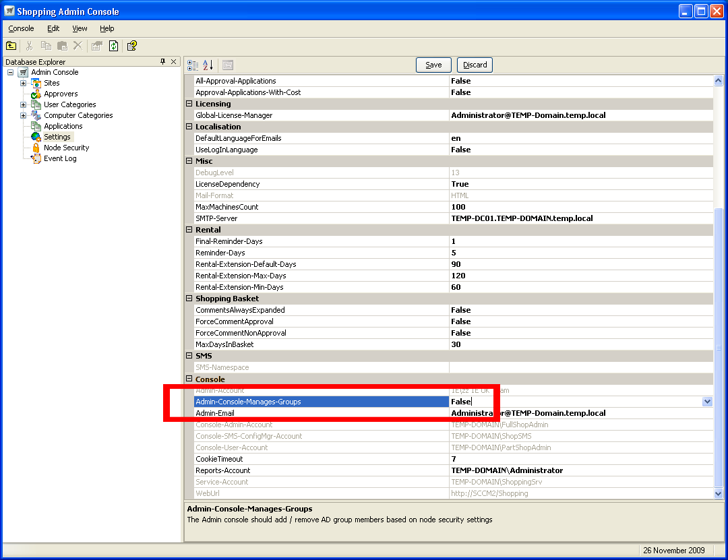Open the View menu
The width and height of the screenshot is (728, 560).
pyautogui.click(x=80, y=28)
